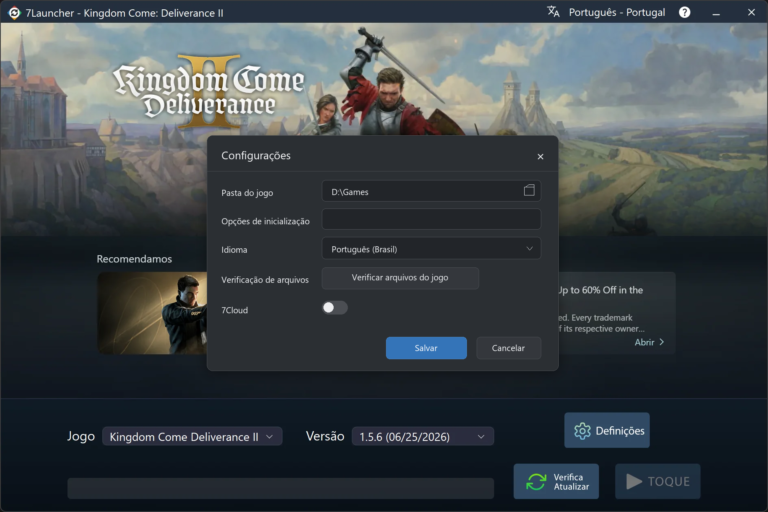768x512 pixels.
Task: Open the Definições settings button
Action: (x=607, y=431)
